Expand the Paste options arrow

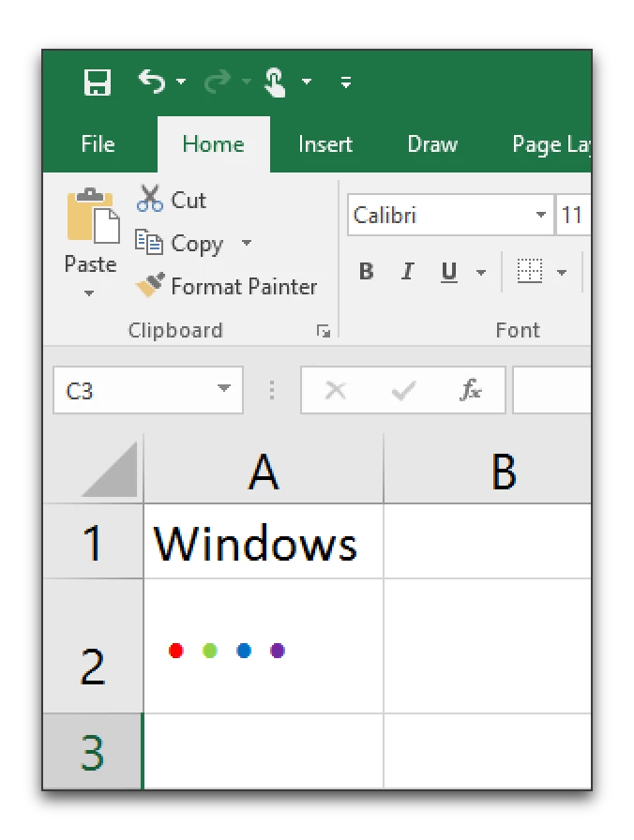point(89,293)
